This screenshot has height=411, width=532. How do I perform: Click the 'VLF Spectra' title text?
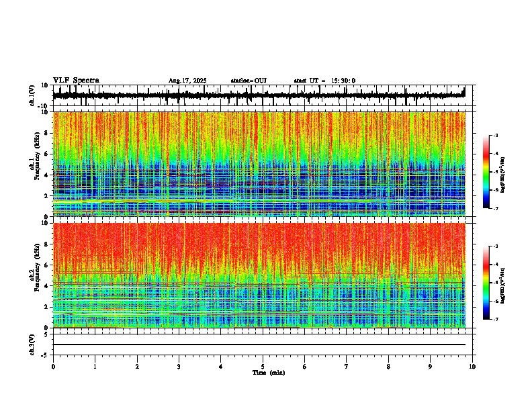tap(76, 81)
